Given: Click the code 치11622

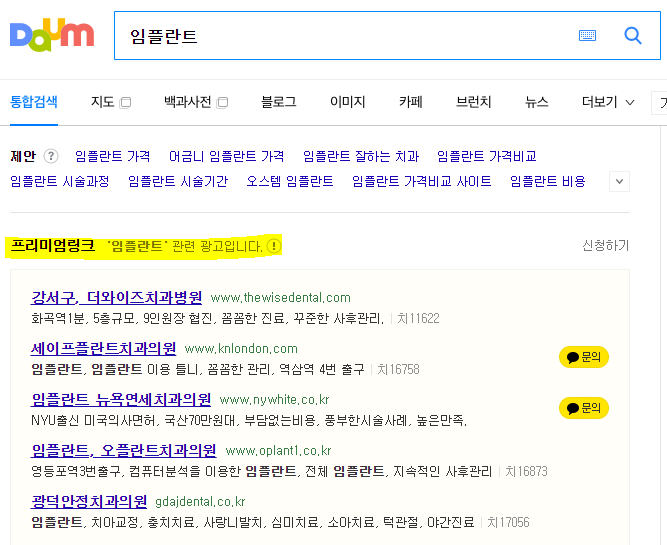Looking at the screenshot, I should point(418,318).
